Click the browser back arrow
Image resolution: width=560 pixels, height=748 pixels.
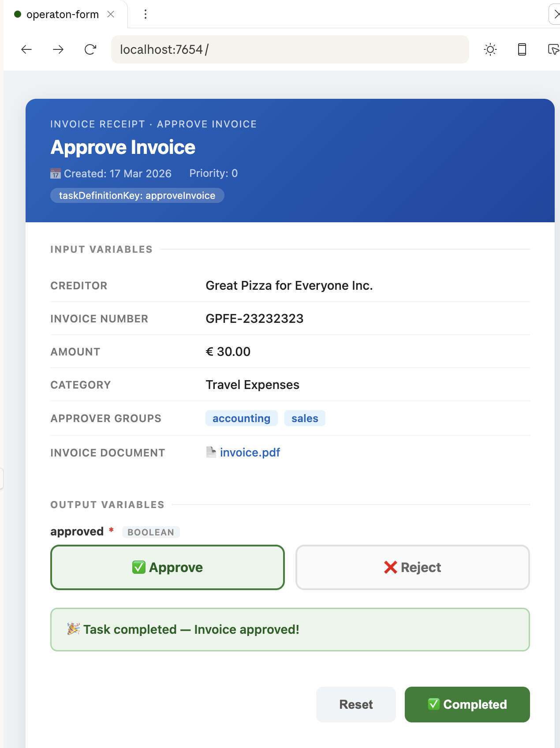[26, 49]
